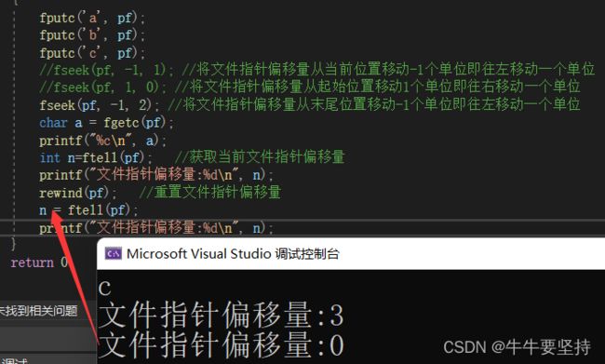This screenshot has height=364, width=605.
Task: Click the 'Microsoft Visual Studio 调试控制台' title text
Action: click(x=233, y=254)
